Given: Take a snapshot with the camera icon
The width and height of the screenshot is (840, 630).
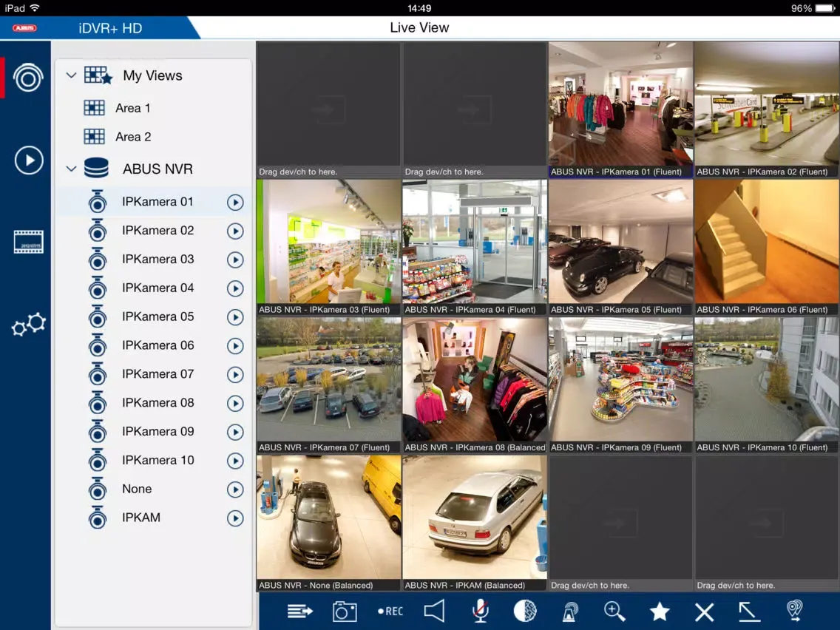Looking at the screenshot, I should coord(345,612).
